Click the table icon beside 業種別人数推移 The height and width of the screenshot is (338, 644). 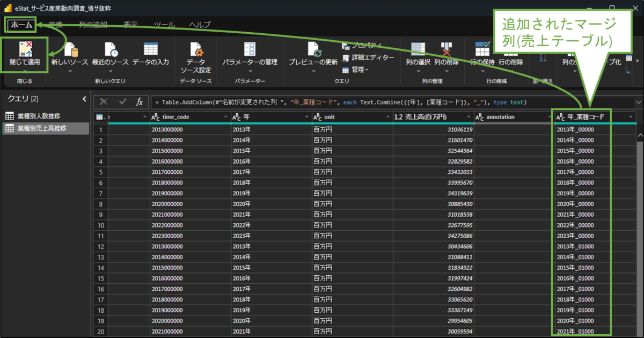pyautogui.click(x=10, y=116)
